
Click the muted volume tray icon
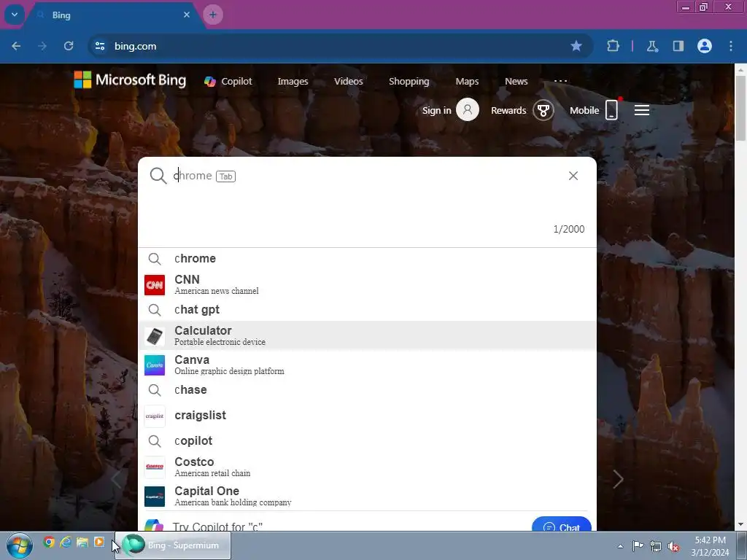(673, 546)
